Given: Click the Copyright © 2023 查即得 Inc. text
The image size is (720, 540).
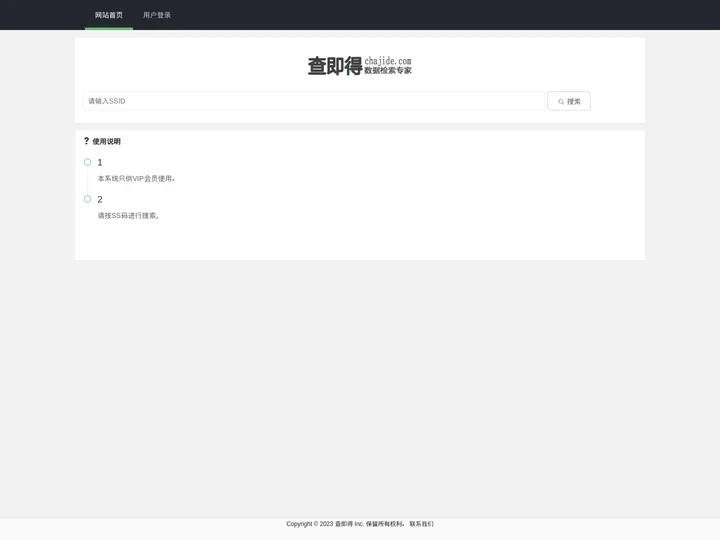Looking at the screenshot, I should click(x=325, y=524).
